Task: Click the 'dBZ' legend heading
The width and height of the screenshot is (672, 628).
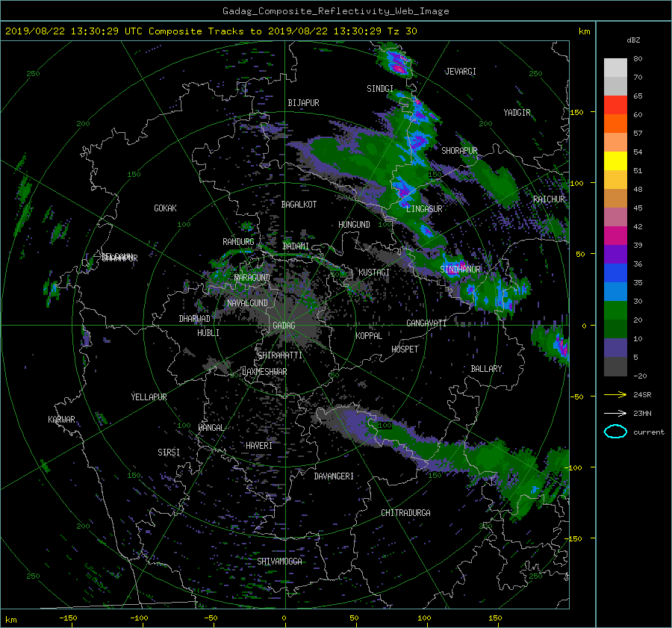Action: pyautogui.click(x=633, y=40)
